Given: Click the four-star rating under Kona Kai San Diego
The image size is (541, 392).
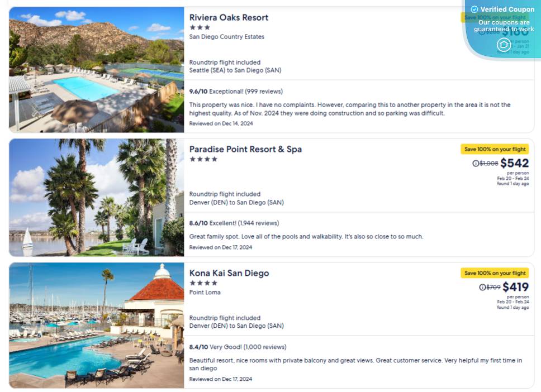Looking at the screenshot, I should click(x=203, y=283).
